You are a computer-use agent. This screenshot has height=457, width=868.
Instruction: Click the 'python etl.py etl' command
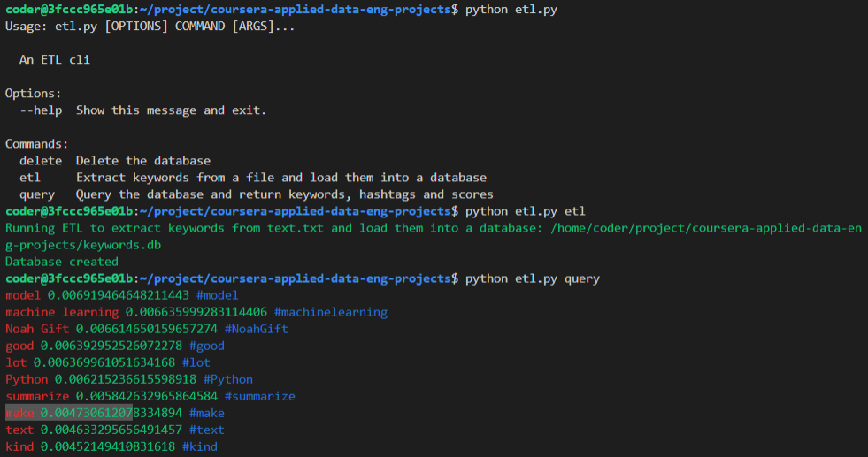pos(526,211)
